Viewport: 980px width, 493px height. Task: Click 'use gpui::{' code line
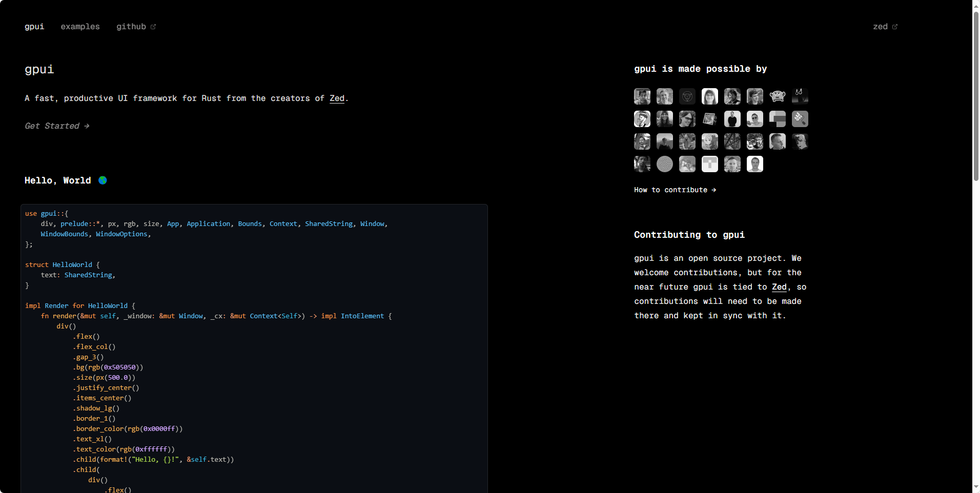click(x=47, y=214)
